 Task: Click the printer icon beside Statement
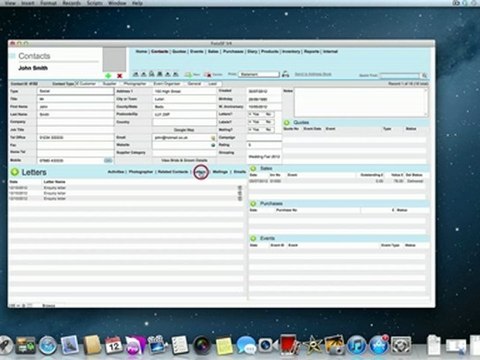pos(285,74)
